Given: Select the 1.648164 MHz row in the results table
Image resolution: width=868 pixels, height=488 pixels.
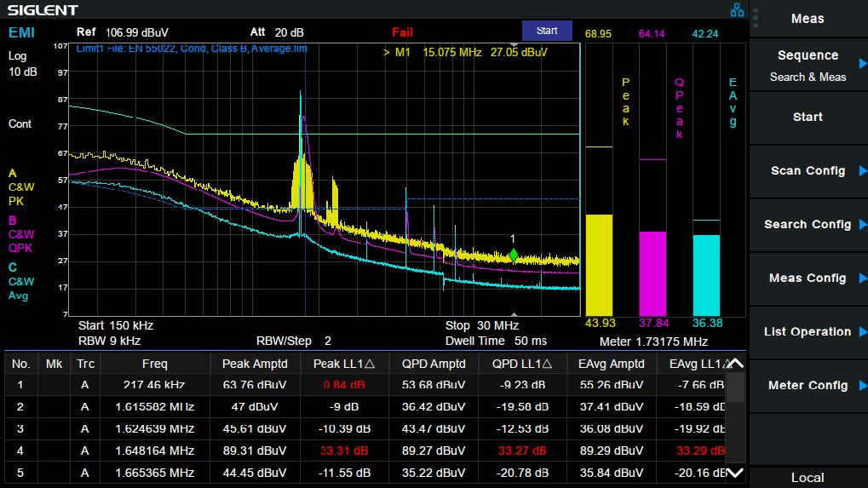Looking at the screenshot, I should [x=155, y=451].
